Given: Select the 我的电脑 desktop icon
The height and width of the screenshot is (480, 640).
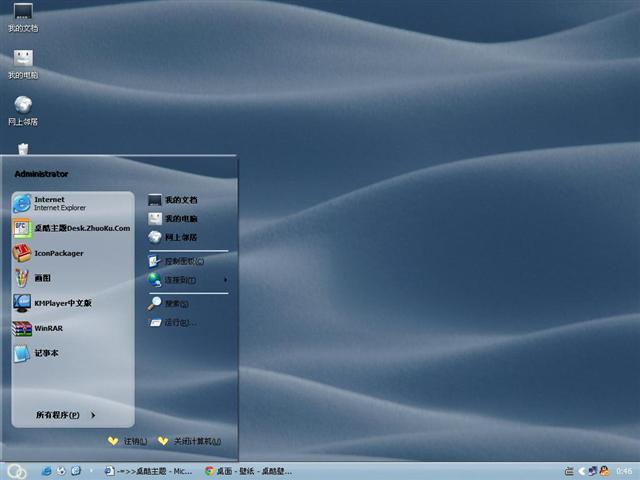Looking at the screenshot, I should 22,64.
